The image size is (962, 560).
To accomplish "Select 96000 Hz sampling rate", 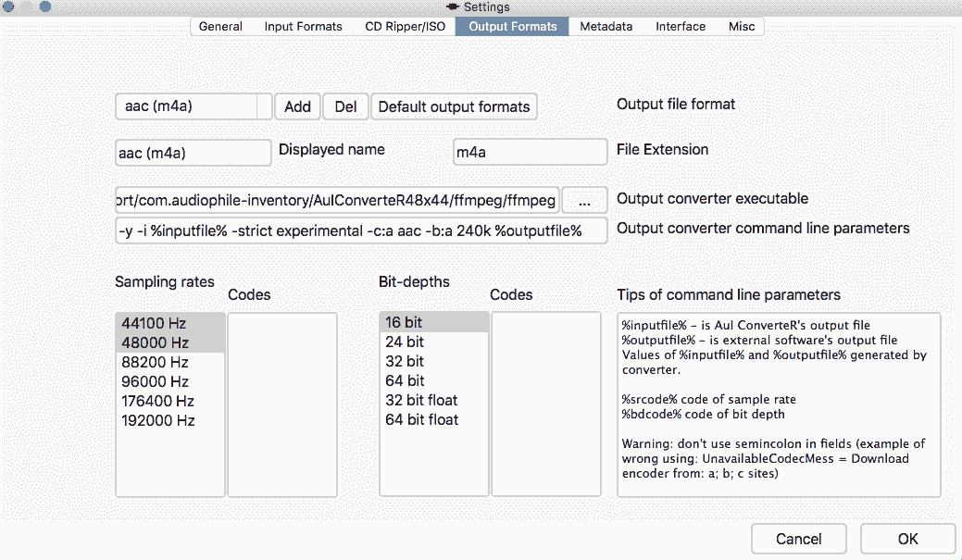I will click(170, 381).
